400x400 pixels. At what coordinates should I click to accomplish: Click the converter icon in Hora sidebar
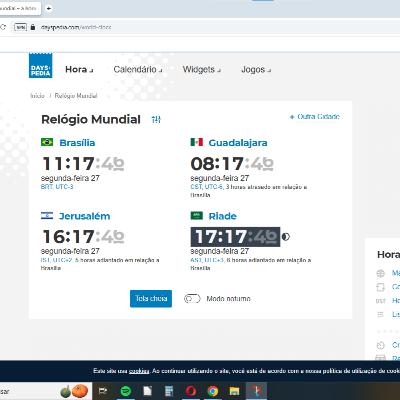pyautogui.click(x=380, y=287)
